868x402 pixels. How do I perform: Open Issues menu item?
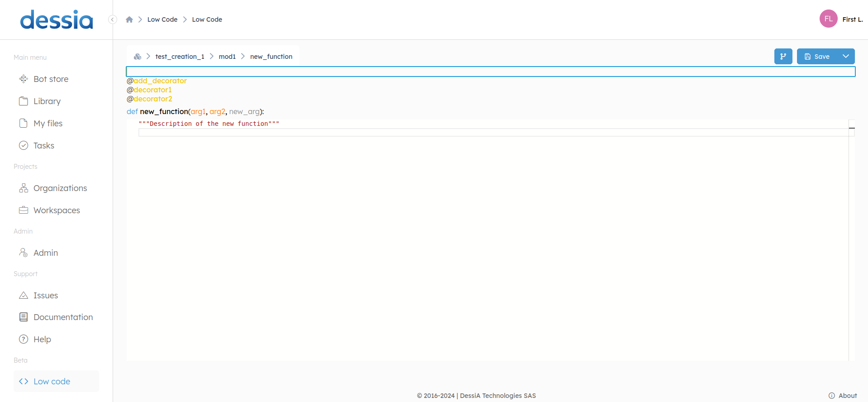tap(46, 296)
